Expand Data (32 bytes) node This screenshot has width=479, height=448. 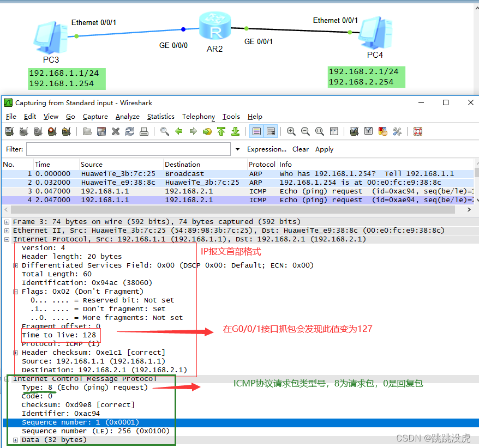point(16,440)
